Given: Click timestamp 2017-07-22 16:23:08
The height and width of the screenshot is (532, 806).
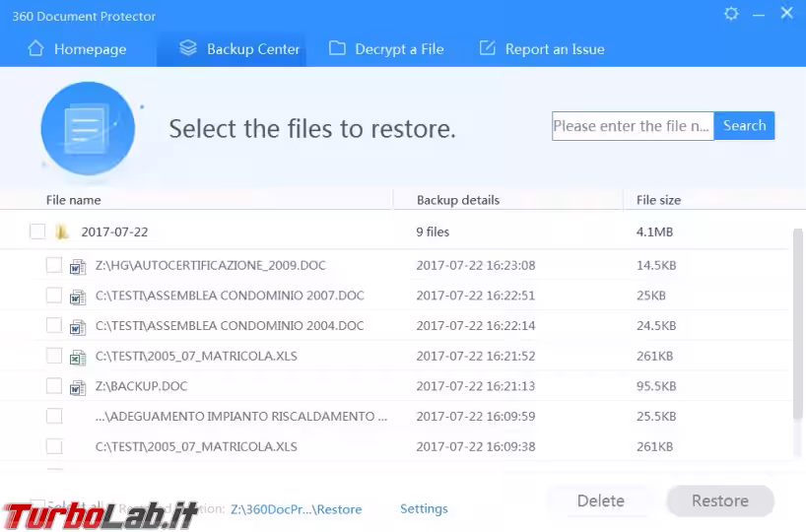Looking at the screenshot, I should point(476,265).
